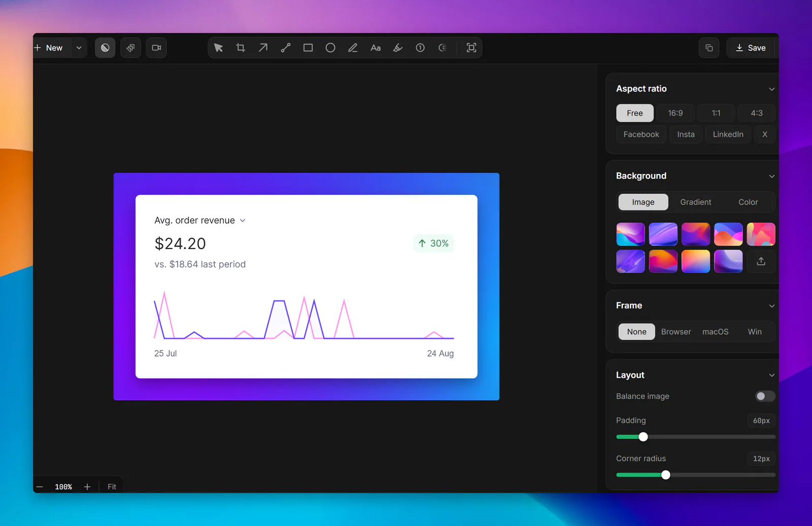Viewport: 812px width, 526px height.
Task: Set aspect ratio to 1:1
Action: tap(716, 113)
